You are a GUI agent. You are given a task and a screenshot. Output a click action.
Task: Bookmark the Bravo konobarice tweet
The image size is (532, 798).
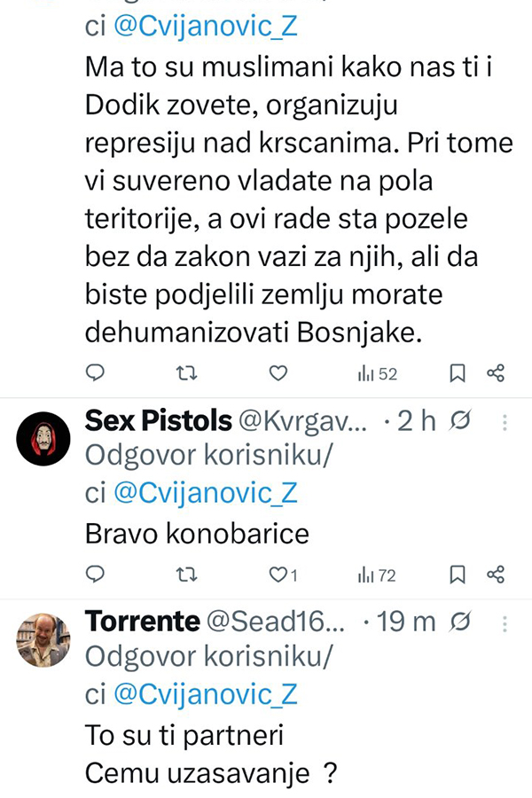click(x=458, y=575)
